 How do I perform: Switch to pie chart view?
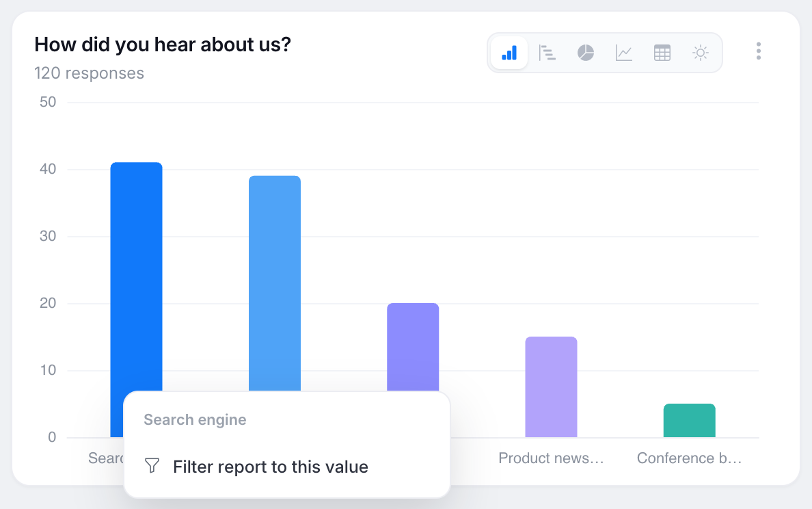tap(586, 53)
